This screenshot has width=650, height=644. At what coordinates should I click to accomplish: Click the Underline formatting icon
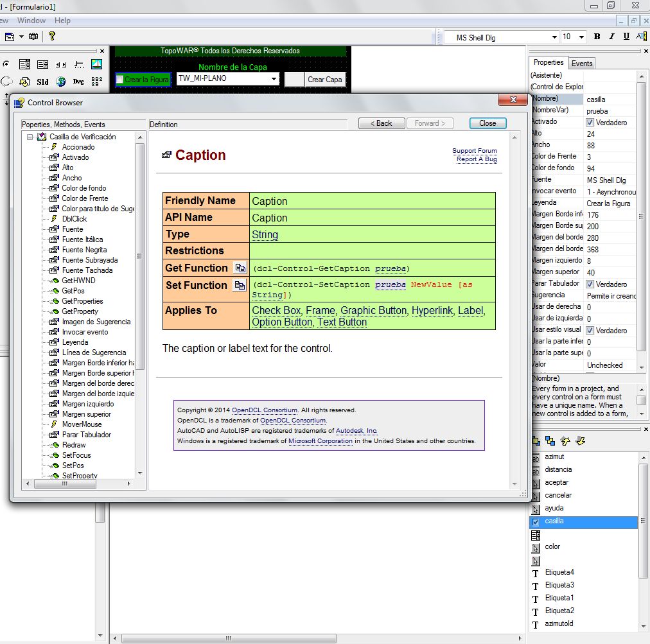coord(626,37)
